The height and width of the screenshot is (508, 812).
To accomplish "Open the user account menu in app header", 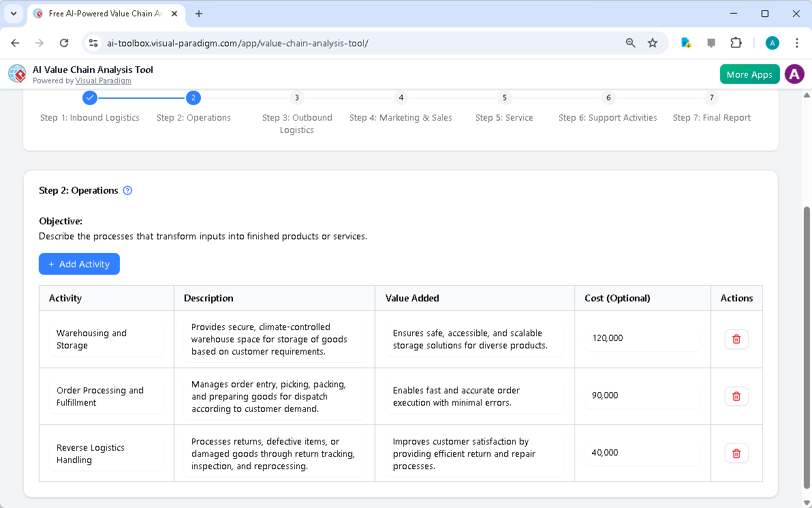I will point(794,74).
